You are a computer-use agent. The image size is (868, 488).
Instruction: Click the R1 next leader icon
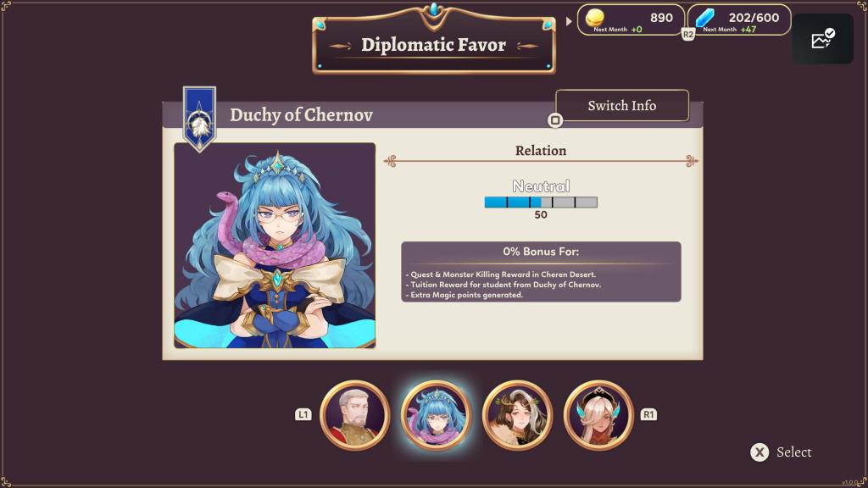648,414
